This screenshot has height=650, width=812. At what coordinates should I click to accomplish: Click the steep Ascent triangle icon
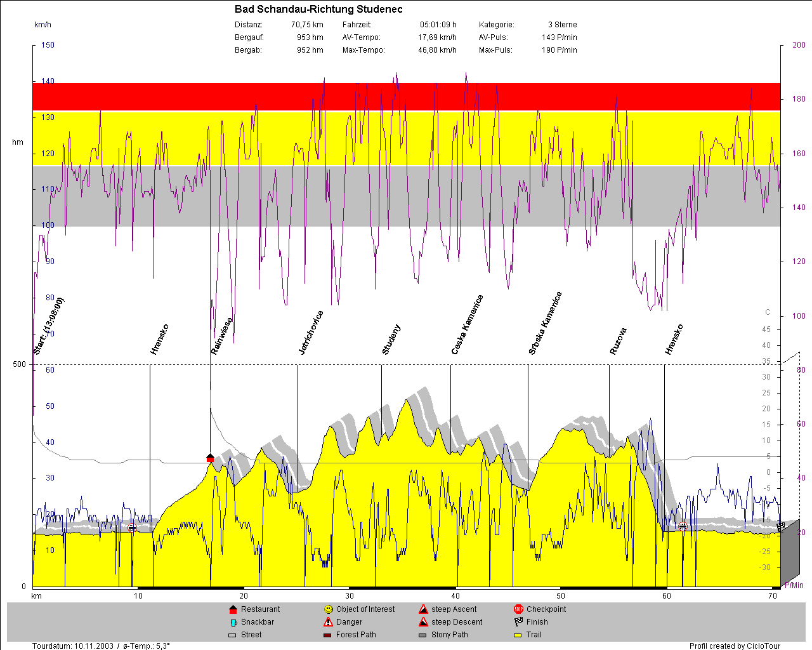click(423, 609)
